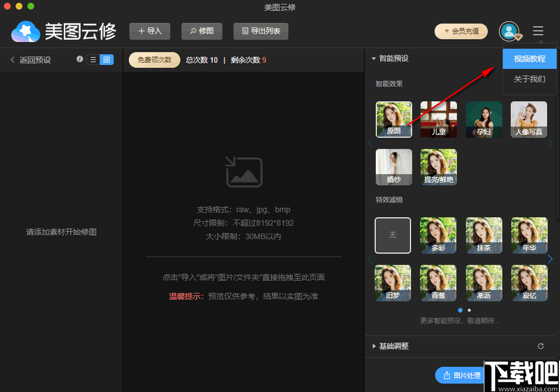Collapse the 智能预设 section
560x392 pixels.
click(x=374, y=58)
